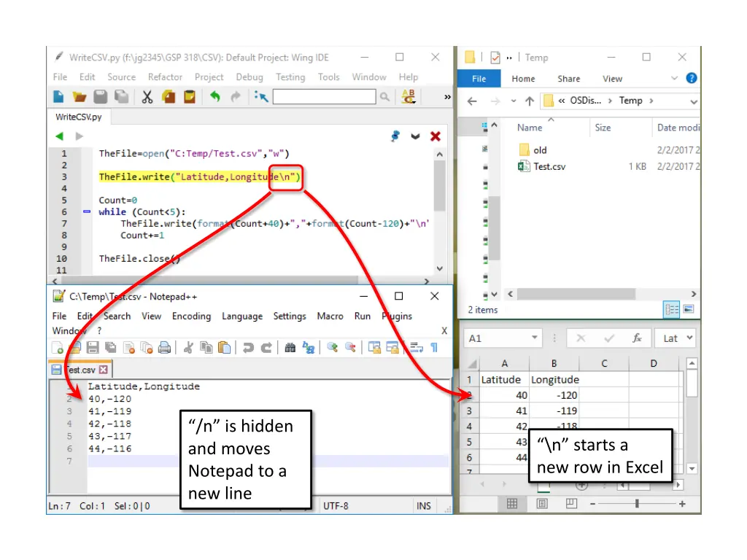The height and width of the screenshot is (560, 747).
Task: Click Find binoculars icon in Notepad++ toolbar
Action: pyautogui.click(x=290, y=348)
